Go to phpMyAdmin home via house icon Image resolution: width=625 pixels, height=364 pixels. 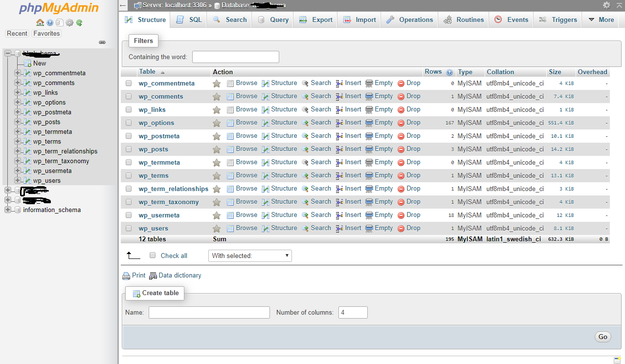(40, 22)
